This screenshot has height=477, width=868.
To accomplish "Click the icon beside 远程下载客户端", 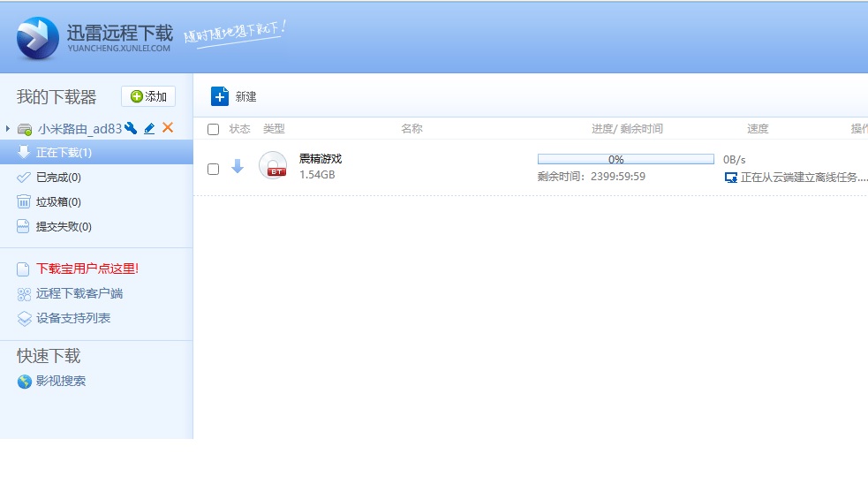I will point(24,294).
